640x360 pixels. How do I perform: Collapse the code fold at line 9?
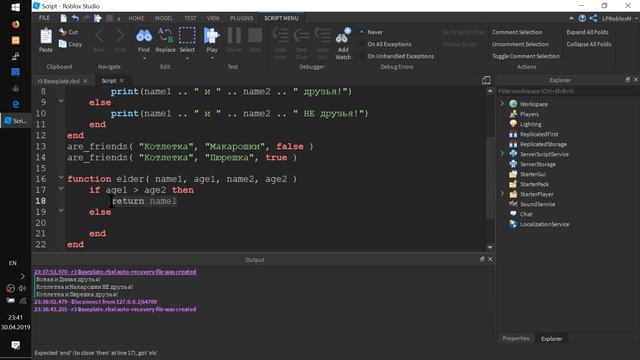coord(61,100)
